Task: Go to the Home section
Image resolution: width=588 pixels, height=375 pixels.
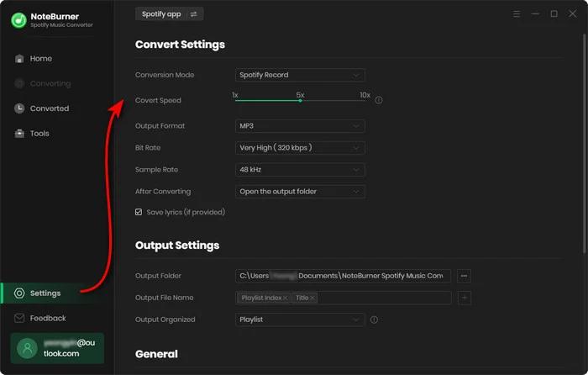Action: pyautogui.click(x=40, y=59)
